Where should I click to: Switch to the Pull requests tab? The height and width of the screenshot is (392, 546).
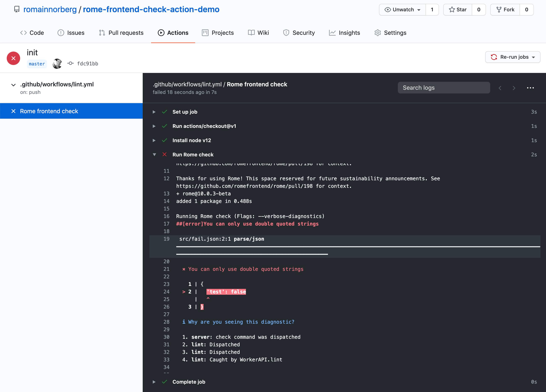coord(121,33)
